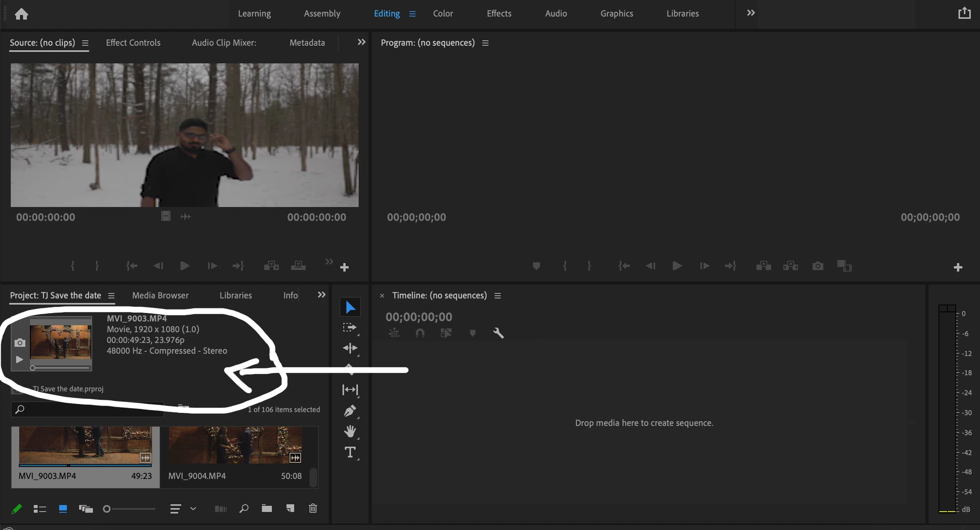Open the Sort Icons dropdown arrow
Viewport: 980px width, 530px height.
[193, 508]
